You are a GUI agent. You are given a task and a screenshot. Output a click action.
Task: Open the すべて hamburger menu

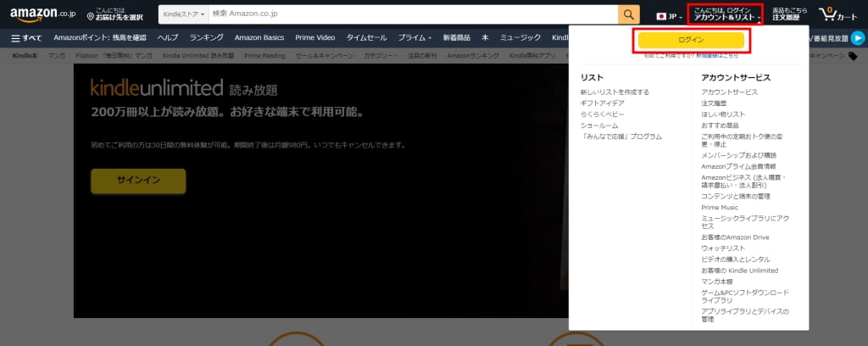tap(26, 37)
